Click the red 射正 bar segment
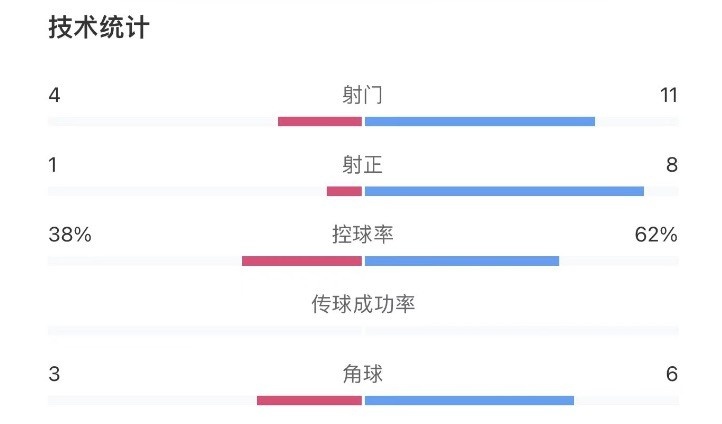This screenshot has height=424, width=722. click(344, 191)
